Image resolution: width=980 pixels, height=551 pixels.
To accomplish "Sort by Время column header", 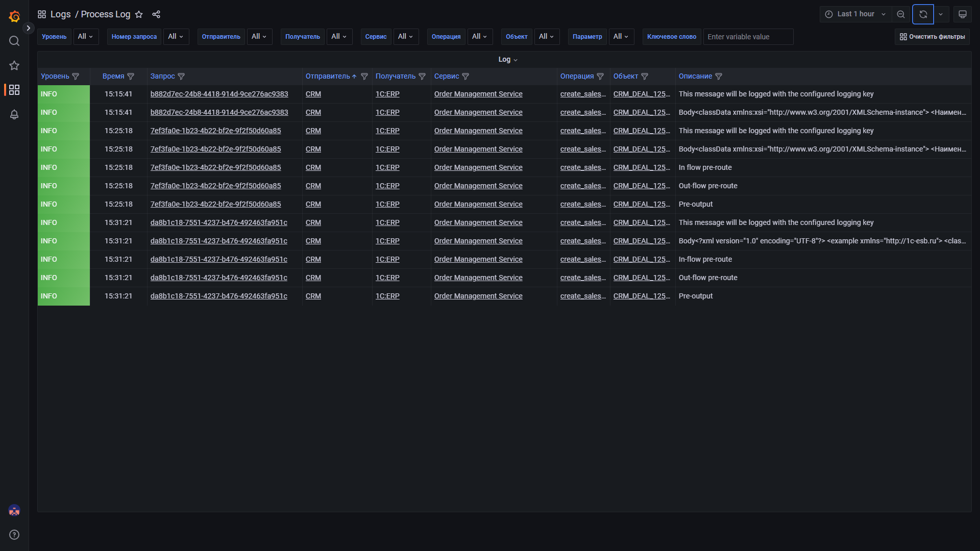I will point(113,77).
